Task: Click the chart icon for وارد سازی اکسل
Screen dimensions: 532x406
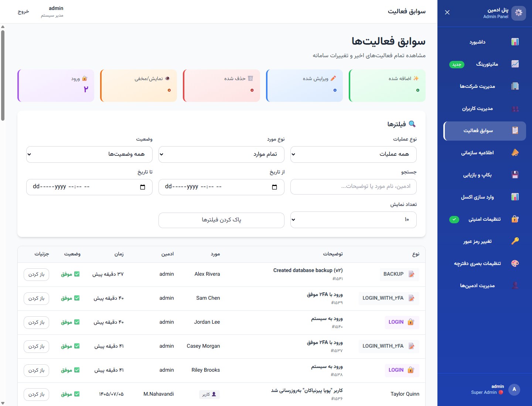Action: click(x=515, y=197)
